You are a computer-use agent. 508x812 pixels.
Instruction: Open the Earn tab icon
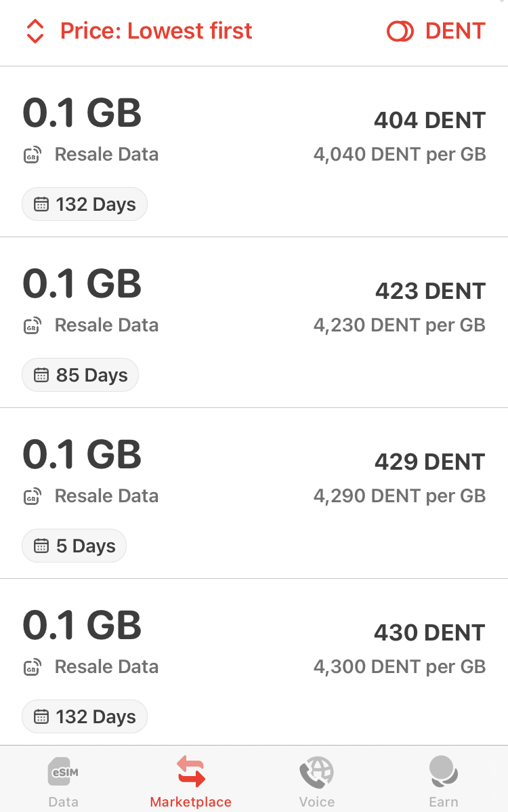(444, 771)
